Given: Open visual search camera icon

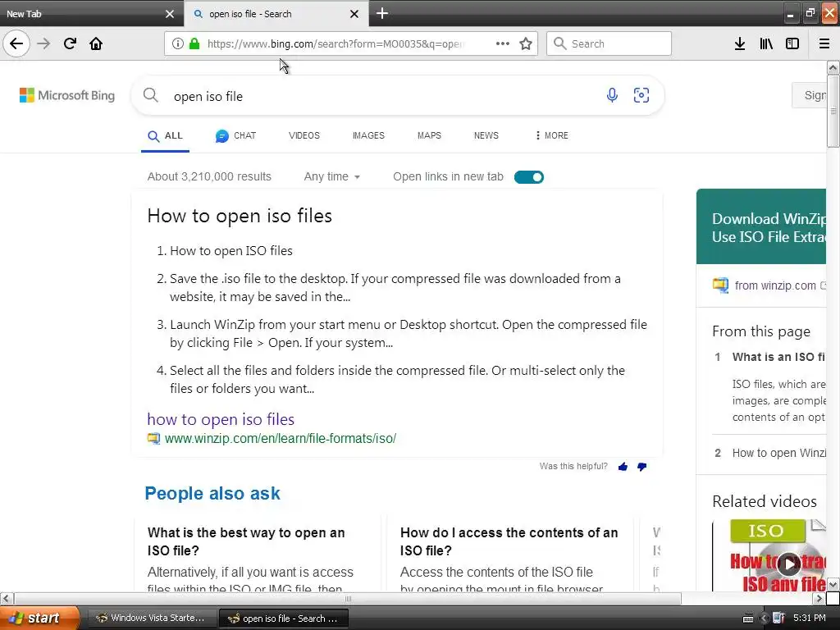Looking at the screenshot, I should 641,95.
